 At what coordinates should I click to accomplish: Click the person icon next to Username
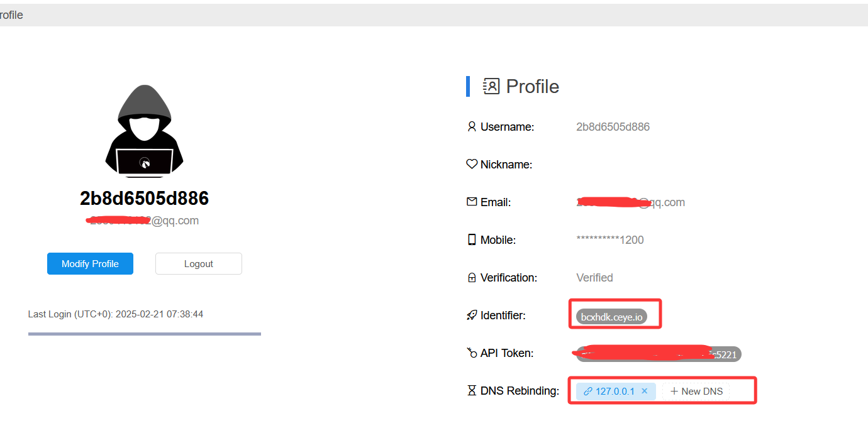point(472,127)
